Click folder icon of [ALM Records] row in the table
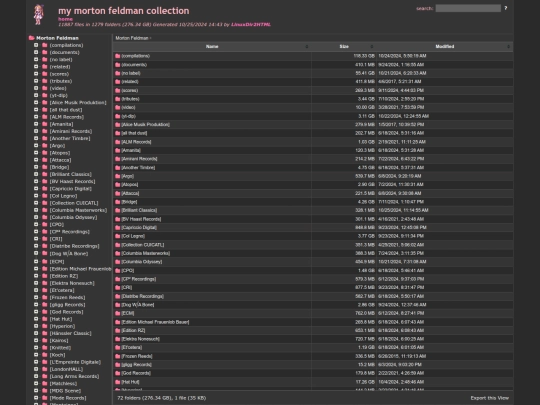Screen dimensions: 540x405 pos(118,142)
